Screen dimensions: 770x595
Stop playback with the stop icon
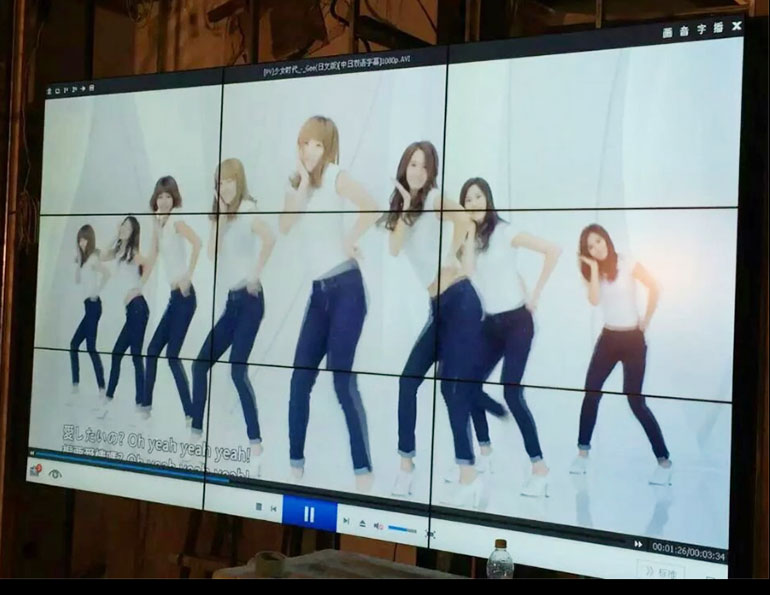coord(259,507)
